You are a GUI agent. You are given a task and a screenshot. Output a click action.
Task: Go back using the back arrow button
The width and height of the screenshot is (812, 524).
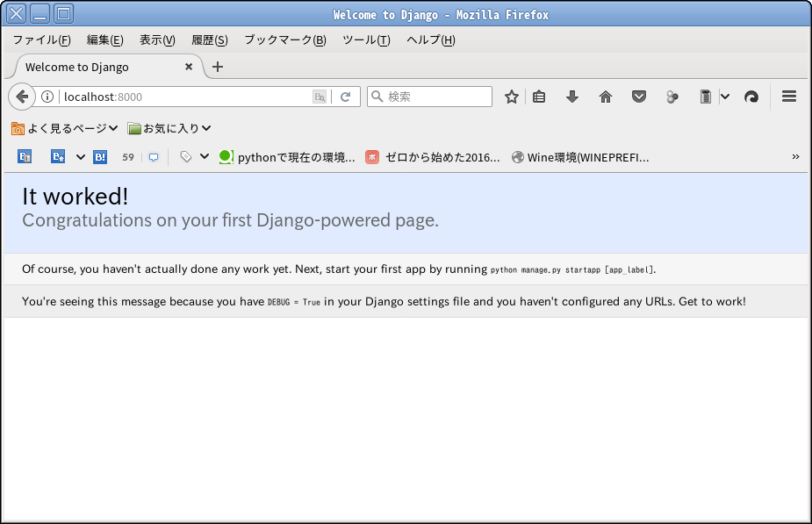22,97
